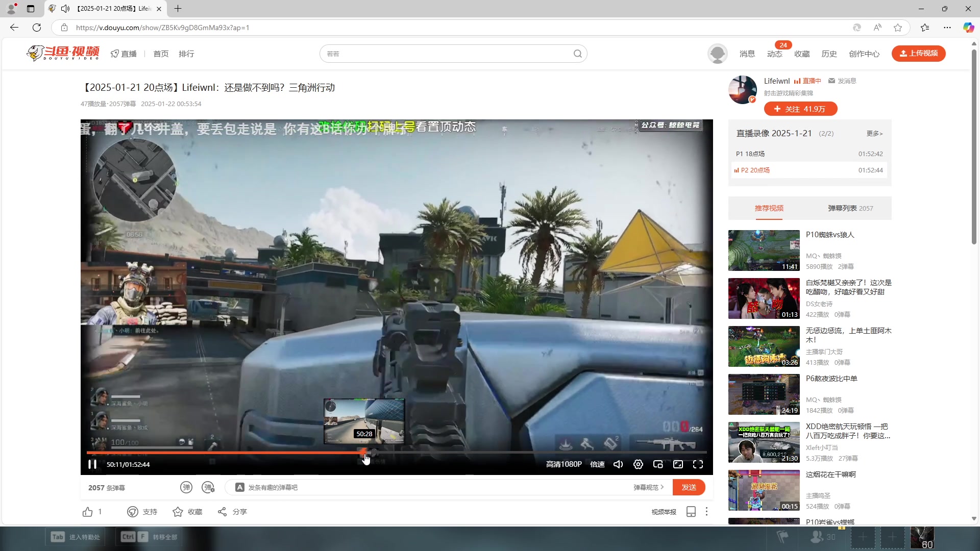Image resolution: width=980 pixels, height=551 pixels.
Task: Open browser read aloud icon
Action: tap(877, 28)
